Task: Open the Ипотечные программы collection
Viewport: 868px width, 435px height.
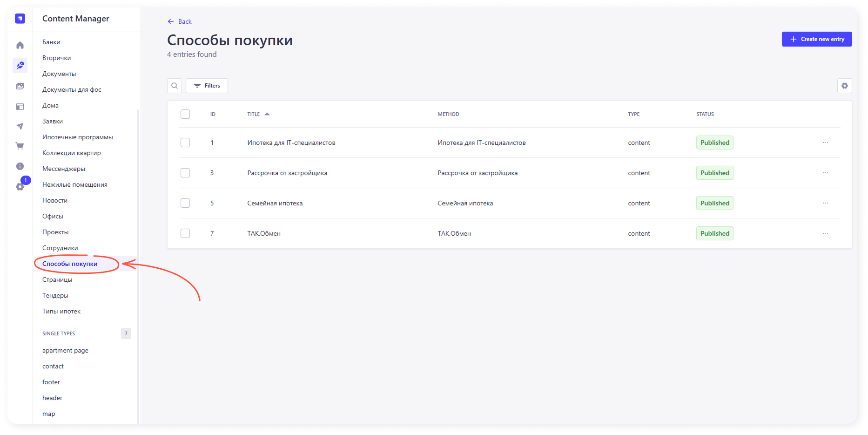Action: click(78, 137)
